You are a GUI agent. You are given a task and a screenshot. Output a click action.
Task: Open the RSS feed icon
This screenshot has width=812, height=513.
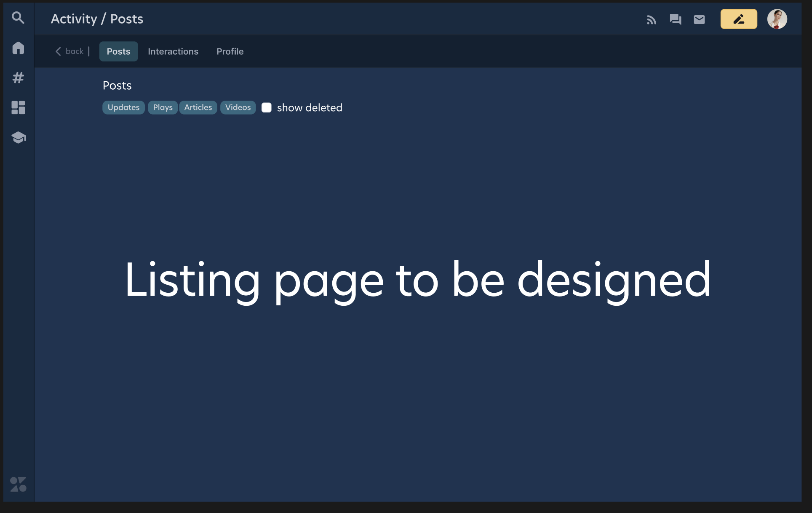pyautogui.click(x=651, y=19)
